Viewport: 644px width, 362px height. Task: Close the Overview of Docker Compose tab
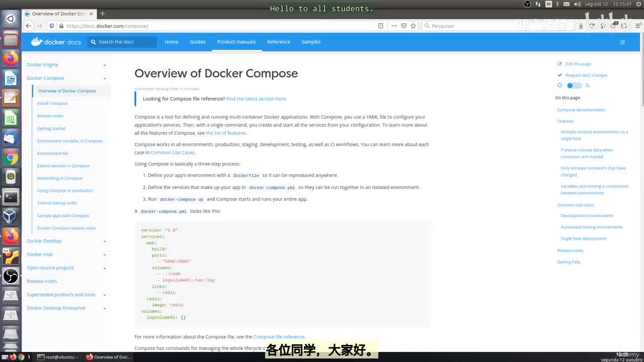click(x=91, y=14)
